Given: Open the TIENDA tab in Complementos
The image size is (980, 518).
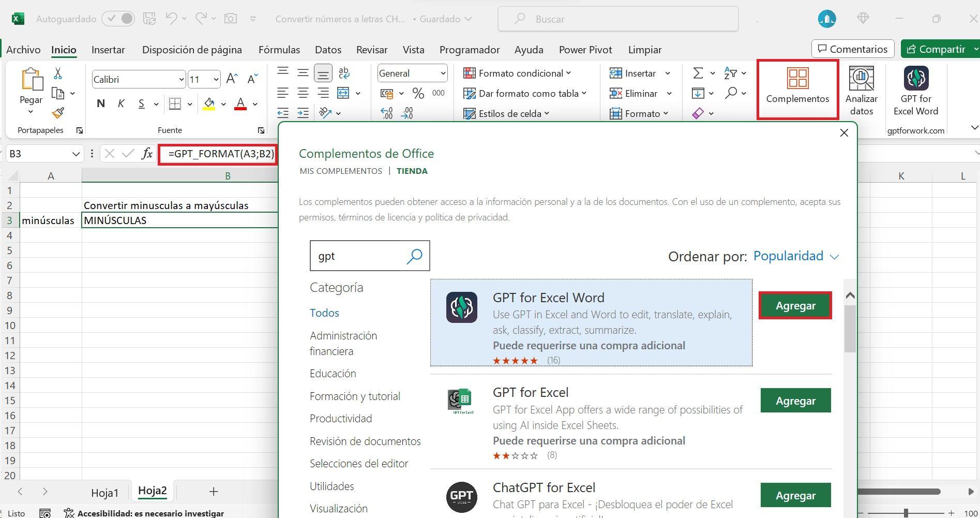Looking at the screenshot, I should click(x=412, y=171).
